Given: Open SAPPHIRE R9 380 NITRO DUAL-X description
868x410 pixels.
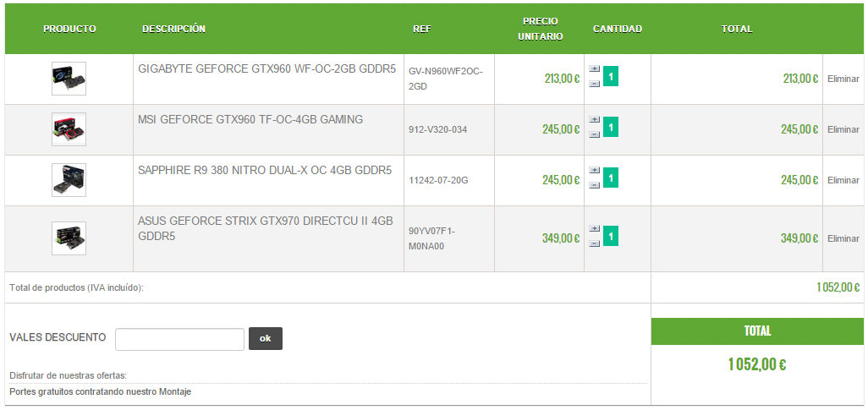Looking at the screenshot, I should click(265, 171).
